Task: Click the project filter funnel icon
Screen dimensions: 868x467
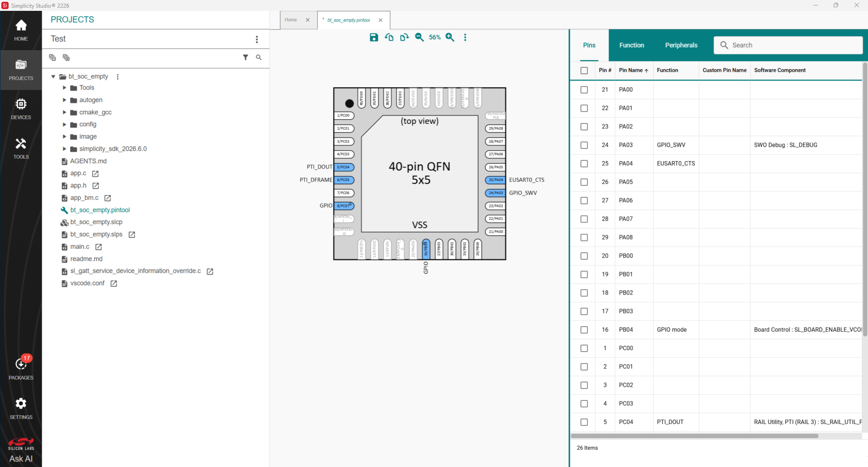Action: [245, 57]
